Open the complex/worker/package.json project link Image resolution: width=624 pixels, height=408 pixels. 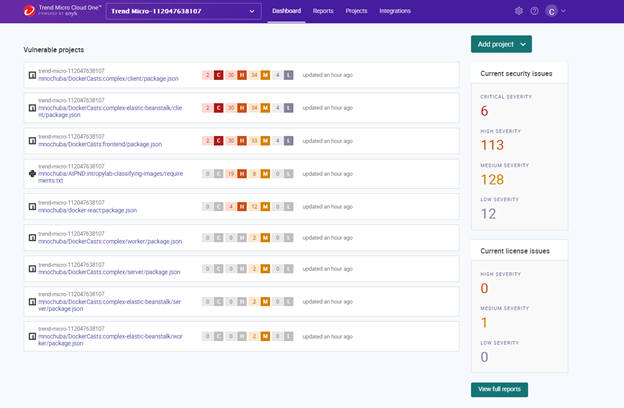(110, 241)
